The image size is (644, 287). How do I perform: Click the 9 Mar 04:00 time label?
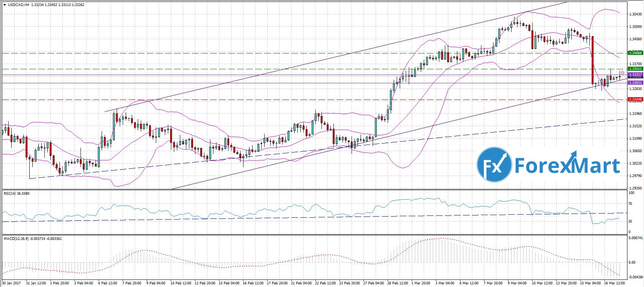(x=518, y=282)
